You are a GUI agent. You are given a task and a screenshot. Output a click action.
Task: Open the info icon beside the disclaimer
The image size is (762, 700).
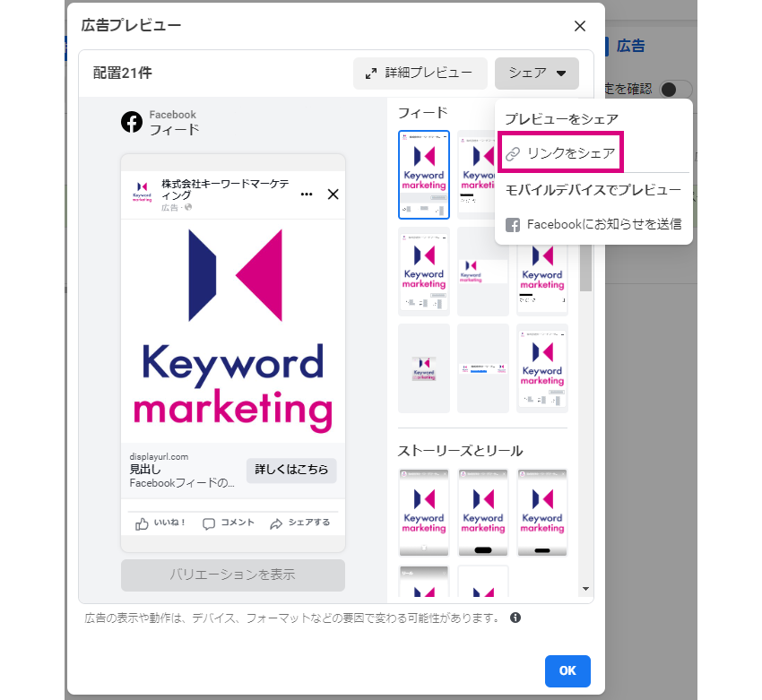pos(515,618)
